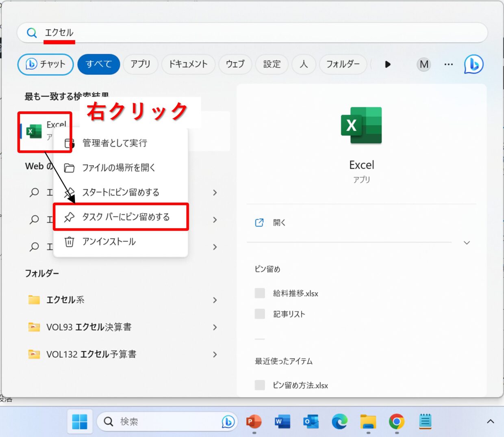This screenshot has width=504, height=437.
Task: Open Notepad from the taskbar
Action: click(x=425, y=422)
